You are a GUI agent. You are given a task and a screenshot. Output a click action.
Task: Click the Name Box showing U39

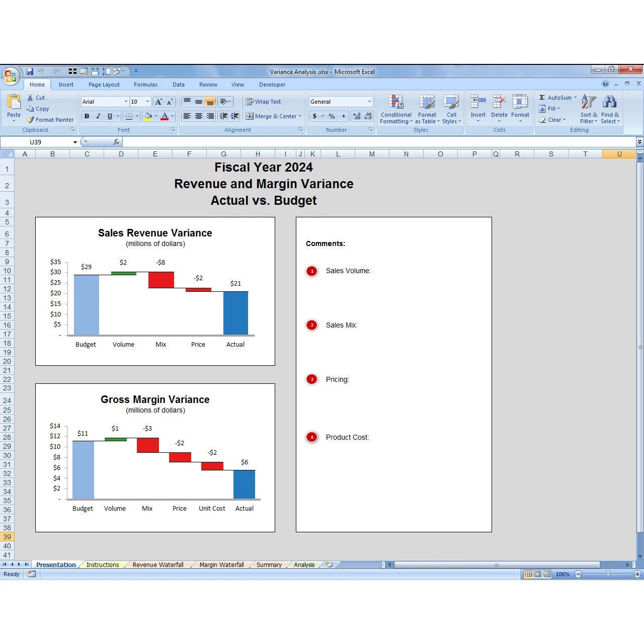click(x=38, y=142)
